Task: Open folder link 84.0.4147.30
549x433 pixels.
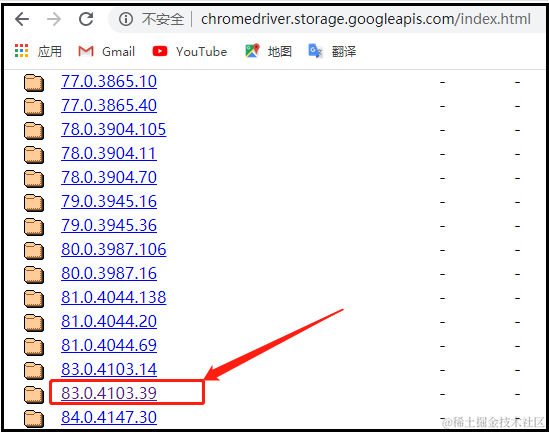Action: tap(109, 418)
